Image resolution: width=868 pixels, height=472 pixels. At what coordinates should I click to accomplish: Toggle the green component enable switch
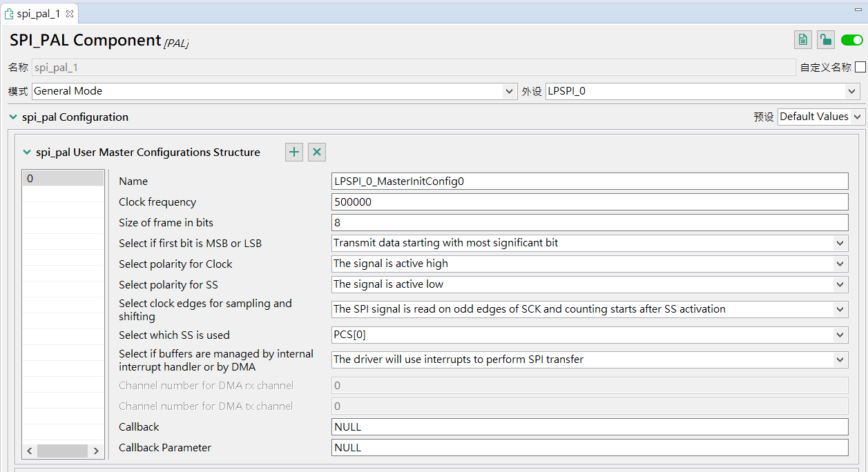tap(851, 40)
